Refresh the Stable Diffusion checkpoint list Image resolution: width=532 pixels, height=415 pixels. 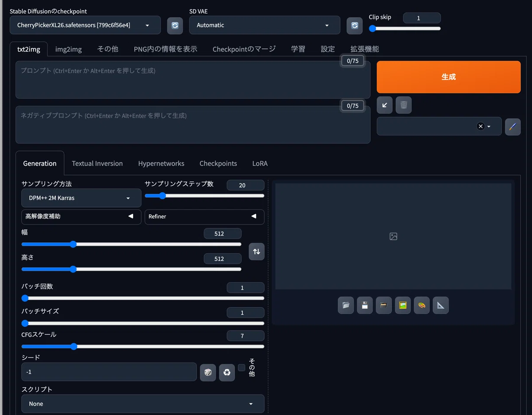click(175, 25)
